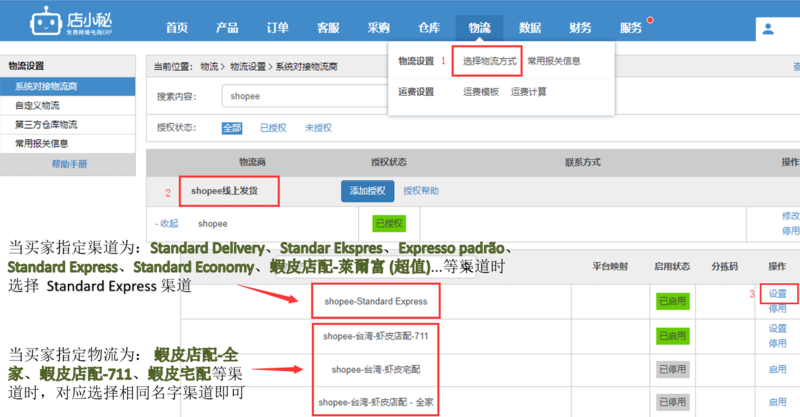Open the user account icon
800x417 pixels.
click(x=768, y=29)
